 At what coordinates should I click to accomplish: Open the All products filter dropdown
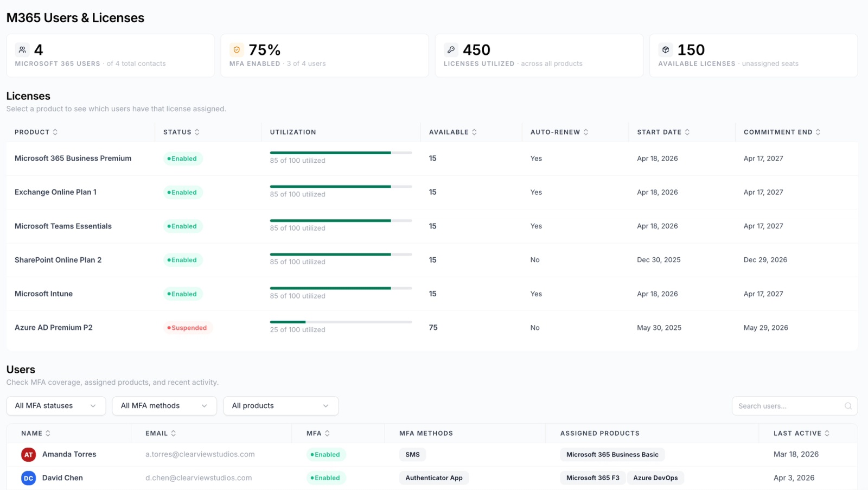[281, 406]
